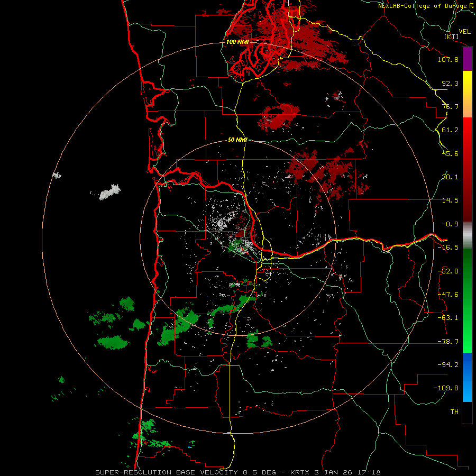This screenshot has height=476, width=476.
Task: Pick the yellow segment of the color bar
Action: [x=467, y=94]
